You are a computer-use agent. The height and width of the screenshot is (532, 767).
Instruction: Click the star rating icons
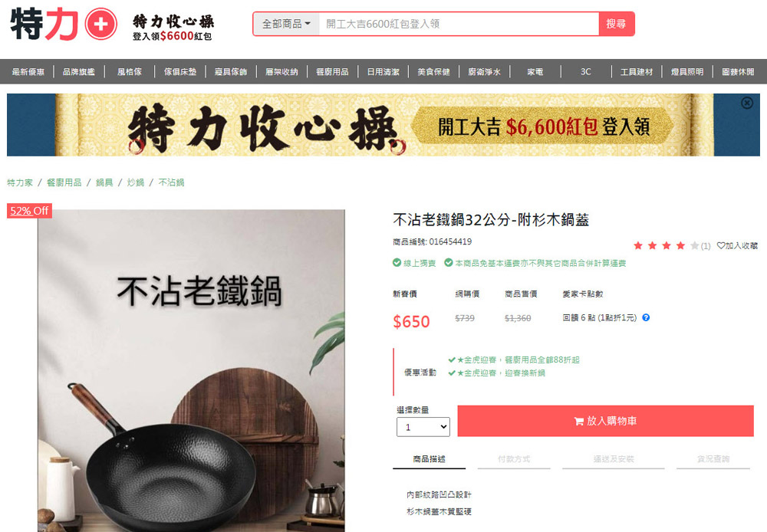666,245
